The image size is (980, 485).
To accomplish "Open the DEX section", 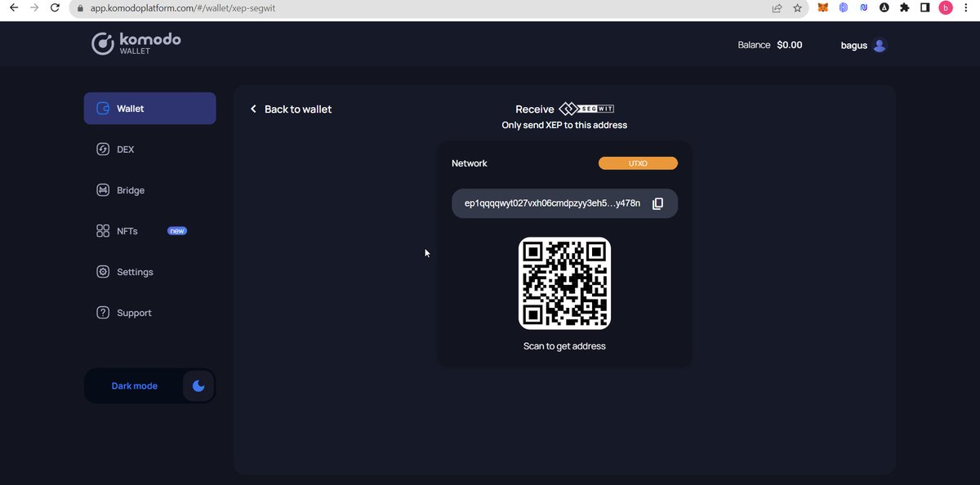I will [125, 149].
